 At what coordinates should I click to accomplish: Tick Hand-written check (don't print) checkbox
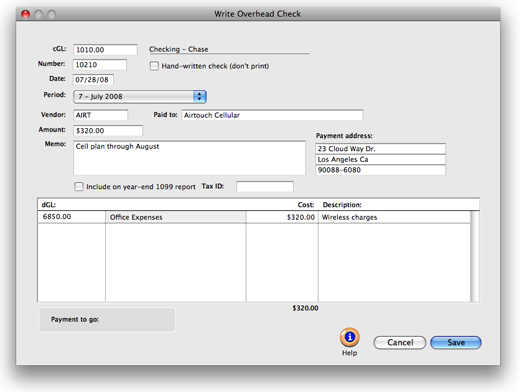(154, 66)
